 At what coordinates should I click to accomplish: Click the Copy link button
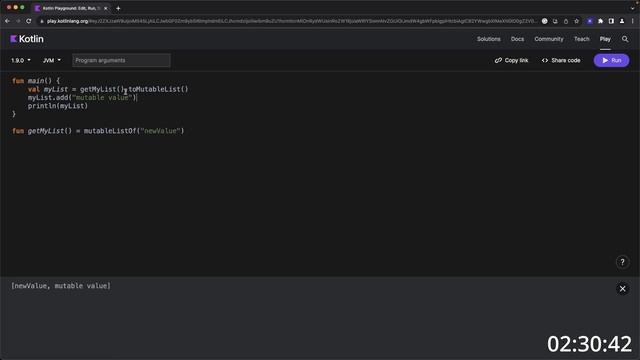(x=511, y=60)
